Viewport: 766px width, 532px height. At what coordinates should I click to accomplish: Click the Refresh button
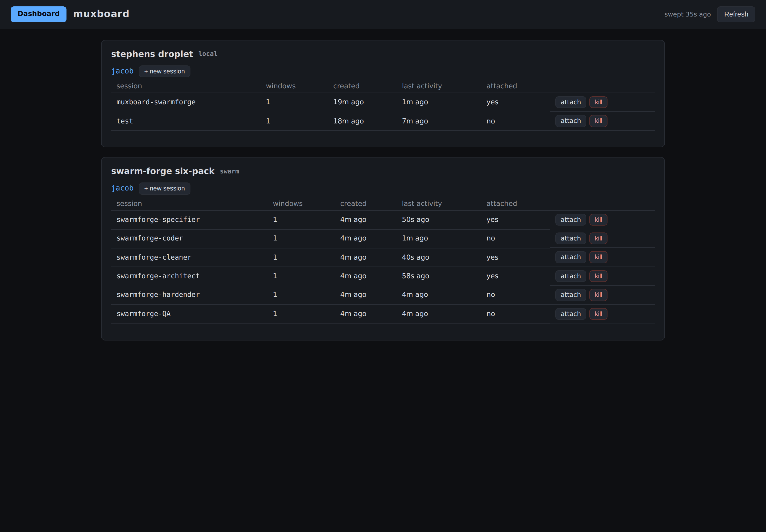pyautogui.click(x=736, y=14)
